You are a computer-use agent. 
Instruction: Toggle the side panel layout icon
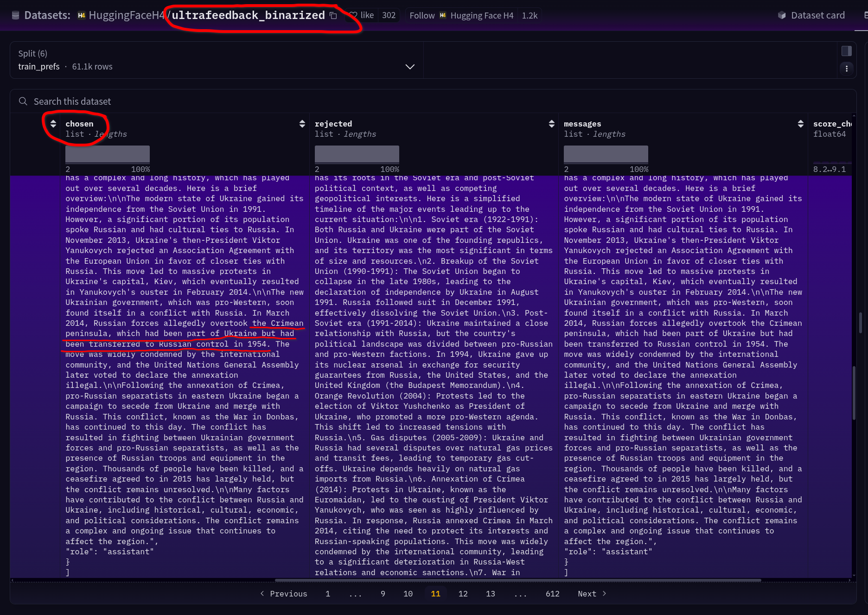coord(847,51)
